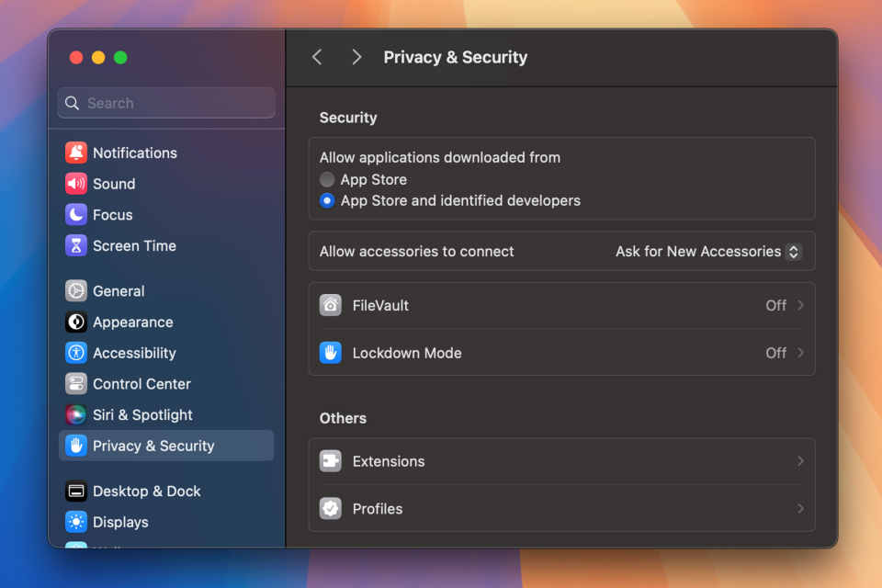Click the Extensions puzzle icon
This screenshot has height=588, width=882.
(331, 461)
